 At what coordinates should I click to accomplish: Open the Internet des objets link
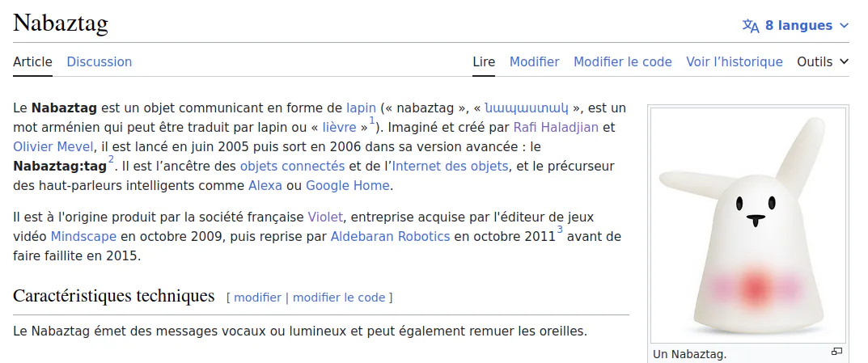point(450,166)
